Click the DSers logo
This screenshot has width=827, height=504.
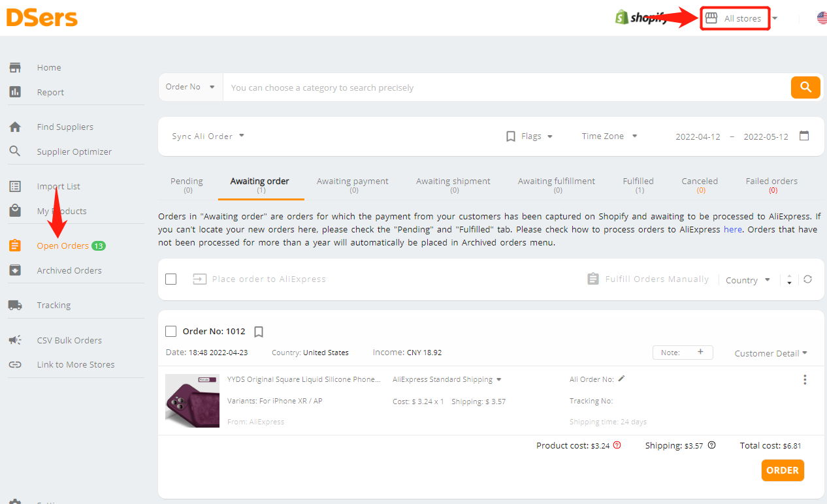pyautogui.click(x=42, y=18)
